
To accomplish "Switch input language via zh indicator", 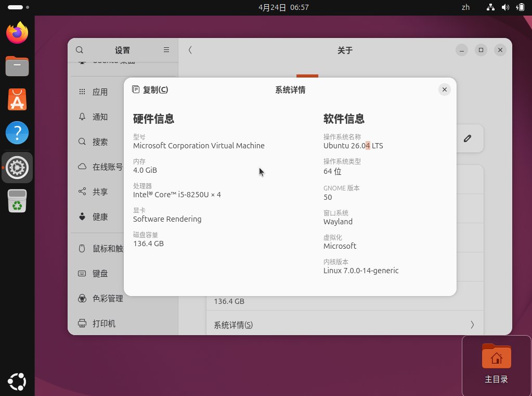I will pos(465,7).
